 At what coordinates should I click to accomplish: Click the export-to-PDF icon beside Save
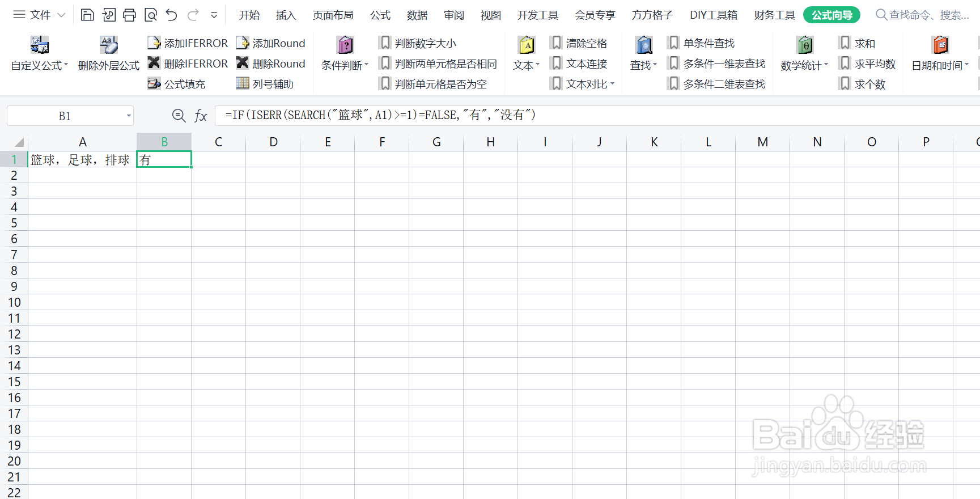pyautogui.click(x=109, y=15)
